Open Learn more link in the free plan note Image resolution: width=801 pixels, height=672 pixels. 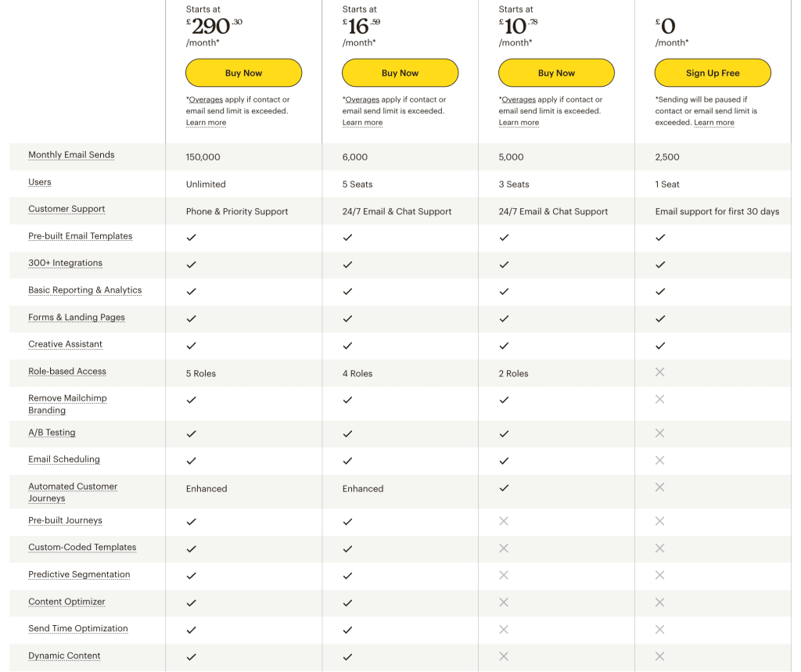click(x=714, y=123)
